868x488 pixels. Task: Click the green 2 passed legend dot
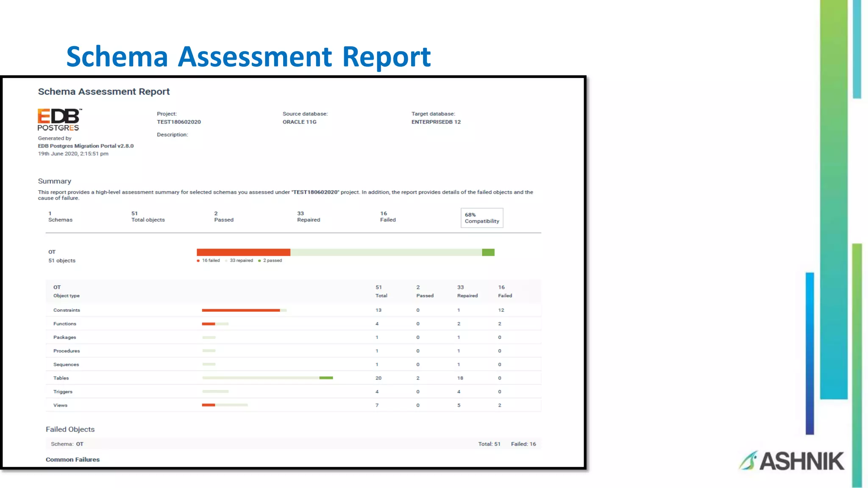pos(259,261)
